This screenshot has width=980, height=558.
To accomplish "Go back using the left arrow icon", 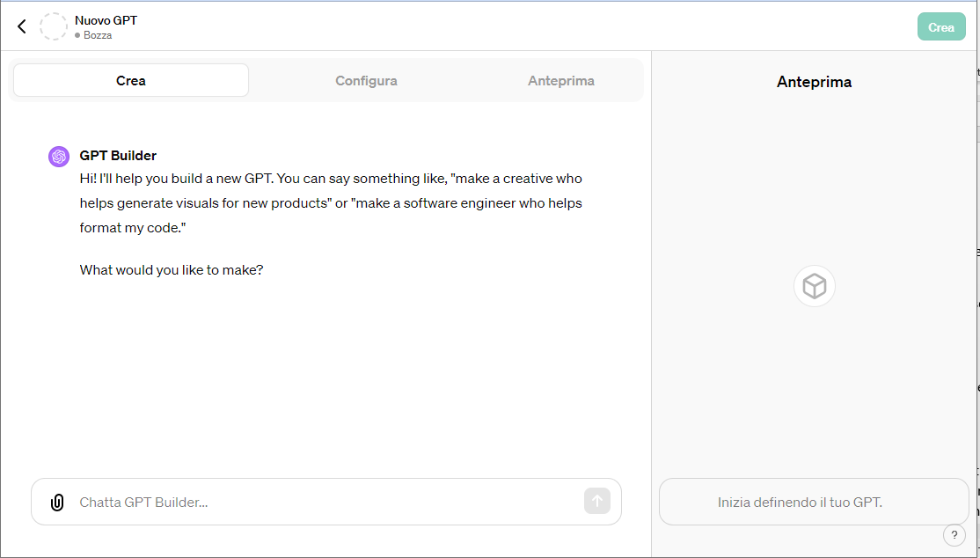I will point(22,26).
